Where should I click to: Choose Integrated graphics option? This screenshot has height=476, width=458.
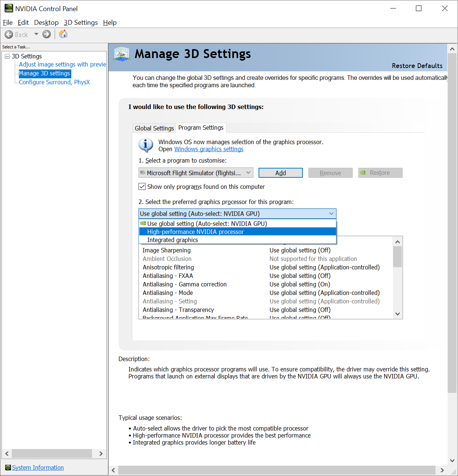237,240
